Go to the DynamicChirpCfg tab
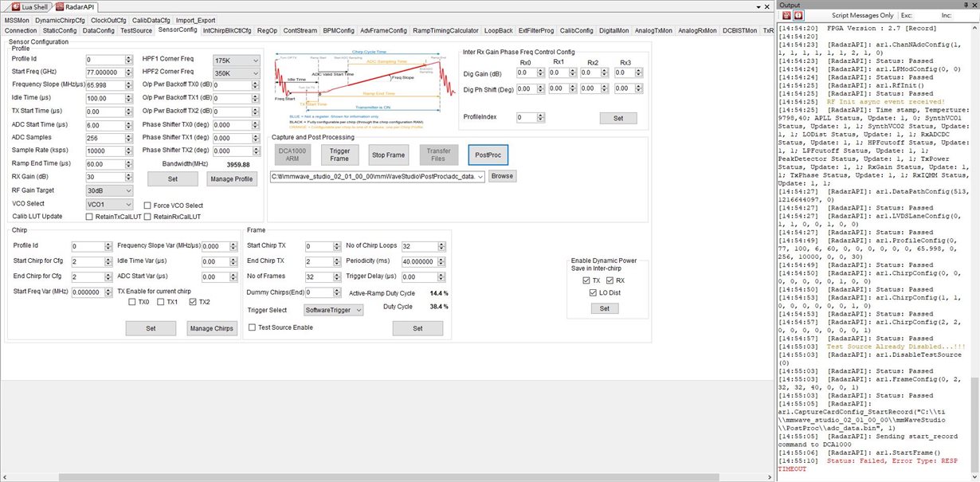 coord(60,20)
